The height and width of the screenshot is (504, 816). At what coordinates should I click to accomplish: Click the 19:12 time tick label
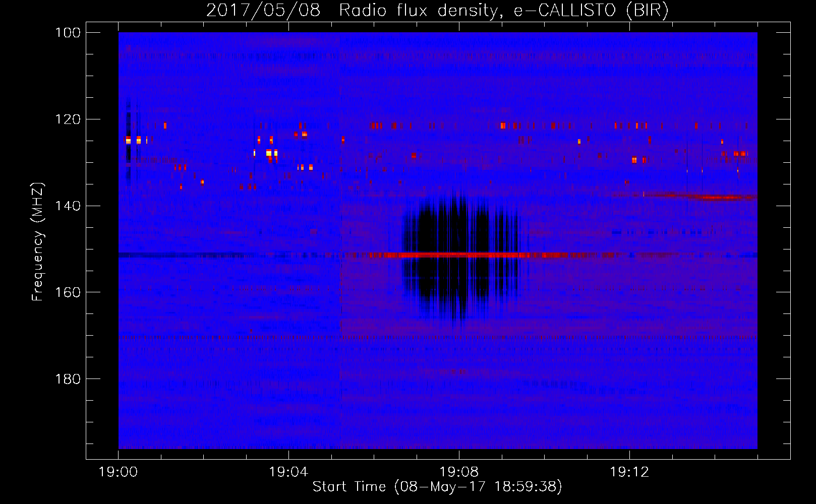click(629, 472)
